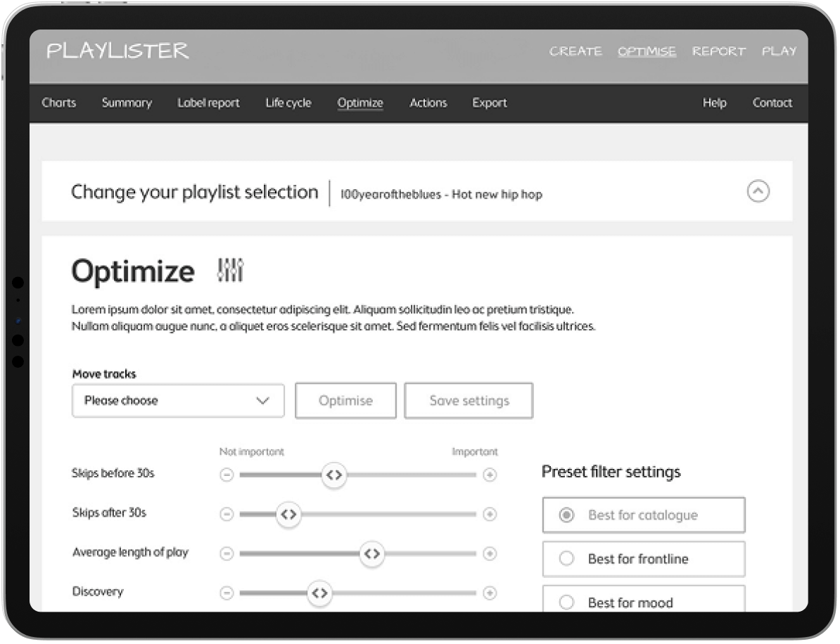Click plus icon for Skips before 30s
The width and height of the screenshot is (840, 644).
(490, 475)
